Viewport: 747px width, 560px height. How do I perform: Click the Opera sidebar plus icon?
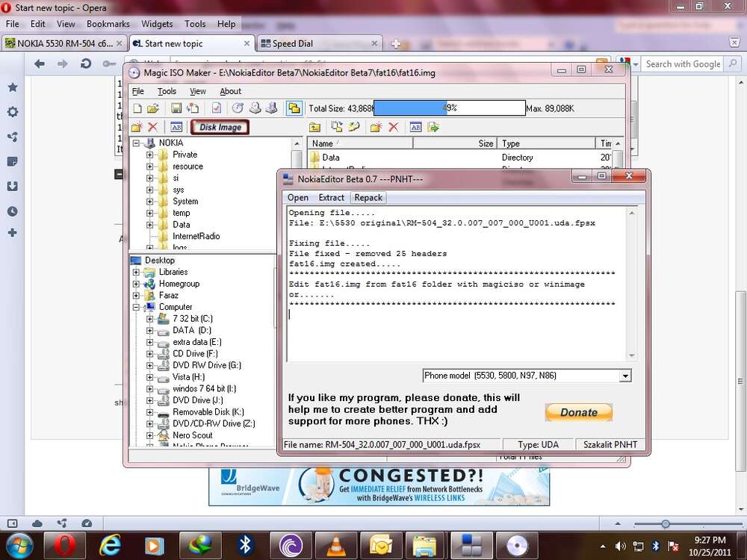[x=13, y=233]
